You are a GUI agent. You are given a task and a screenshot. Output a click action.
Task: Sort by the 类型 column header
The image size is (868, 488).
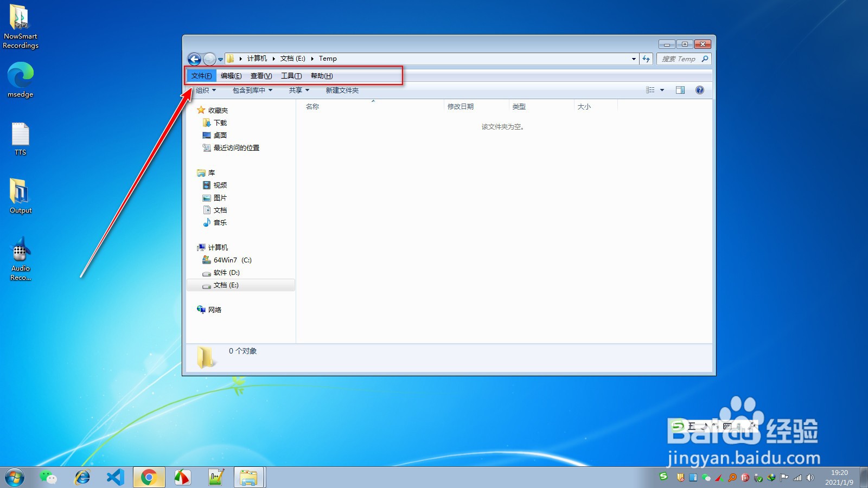pos(541,107)
